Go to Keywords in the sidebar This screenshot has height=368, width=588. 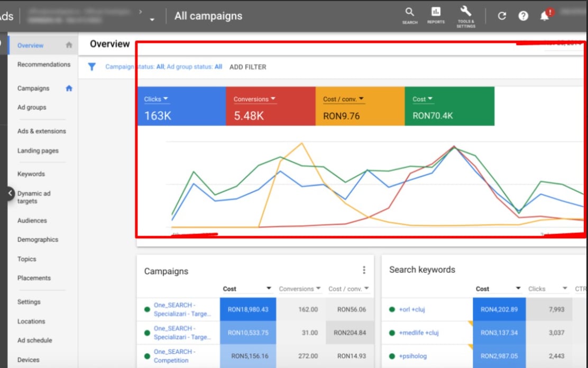31,174
